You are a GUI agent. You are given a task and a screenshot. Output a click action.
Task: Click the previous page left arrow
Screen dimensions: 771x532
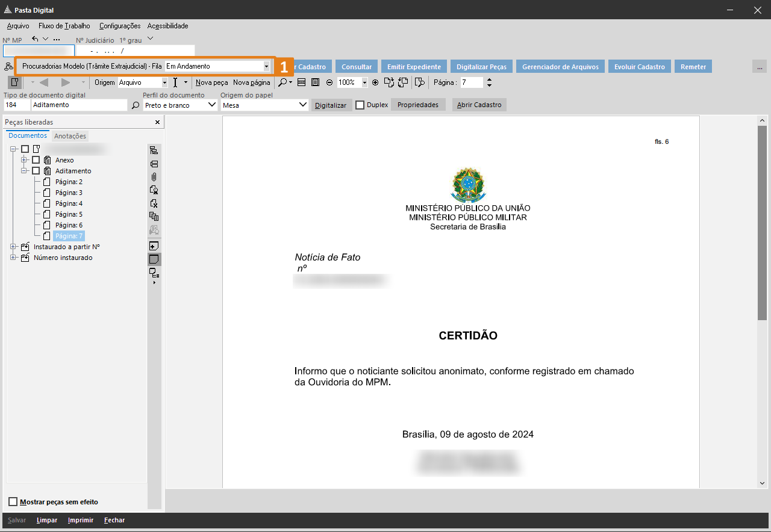43,82
